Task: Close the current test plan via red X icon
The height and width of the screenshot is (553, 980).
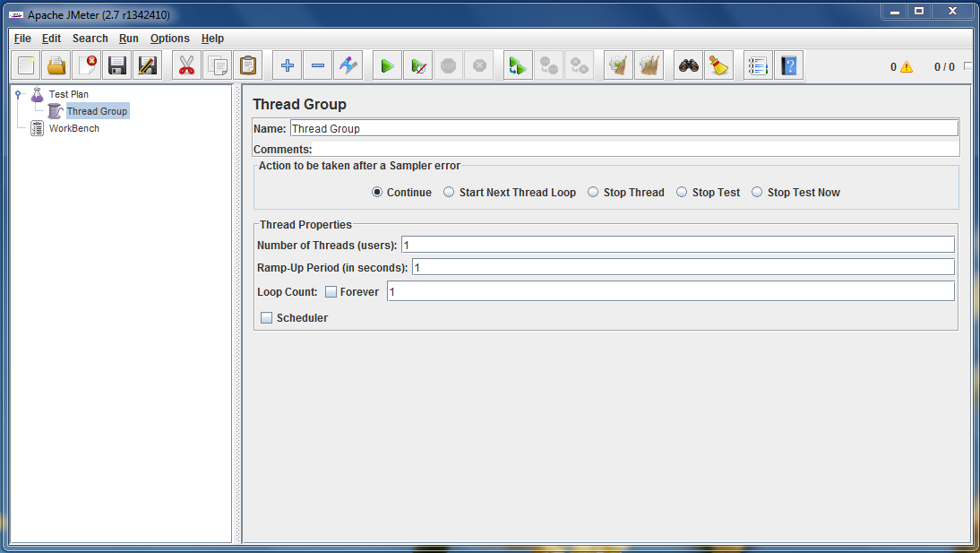Action: click(87, 65)
